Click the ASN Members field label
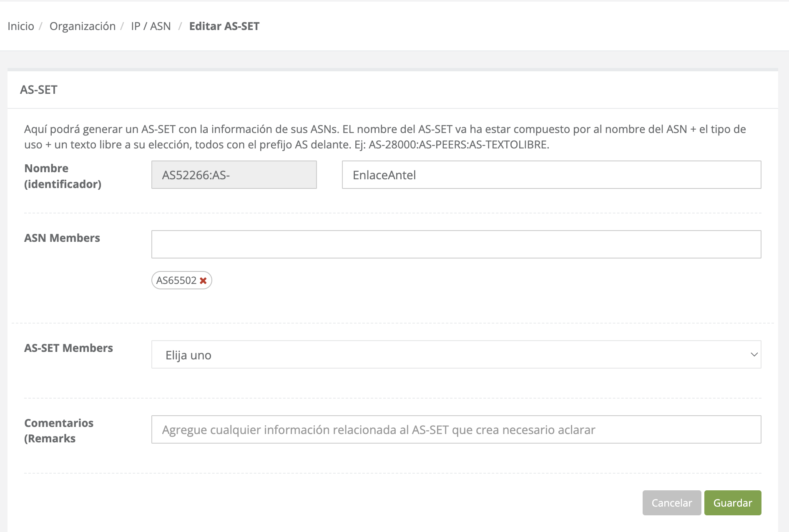 (62, 238)
